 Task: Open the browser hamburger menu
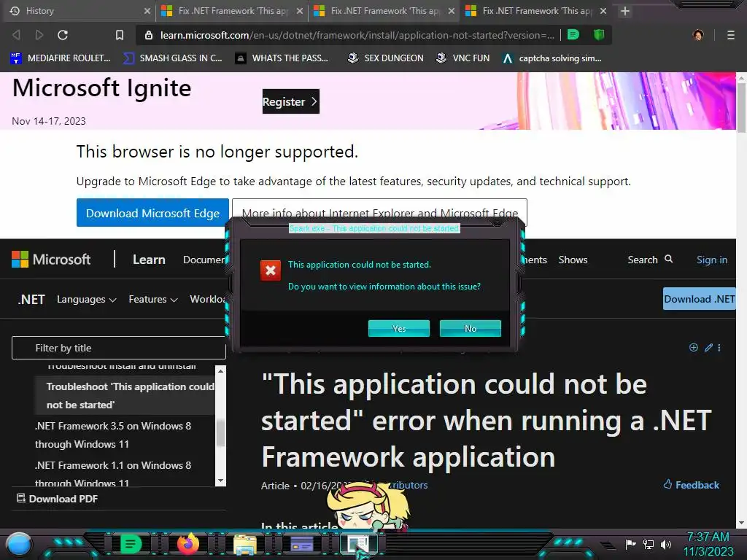coord(730,35)
